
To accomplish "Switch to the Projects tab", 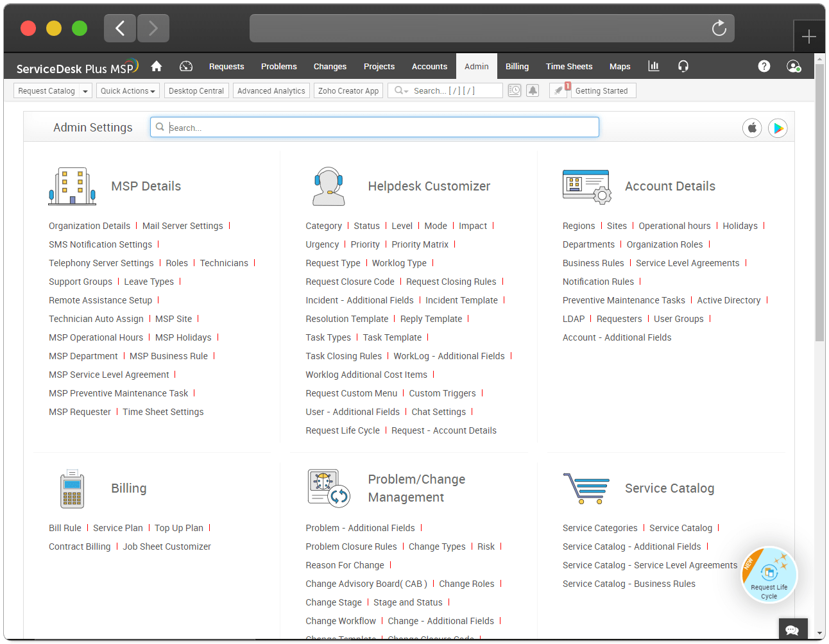I will (379, 66).
